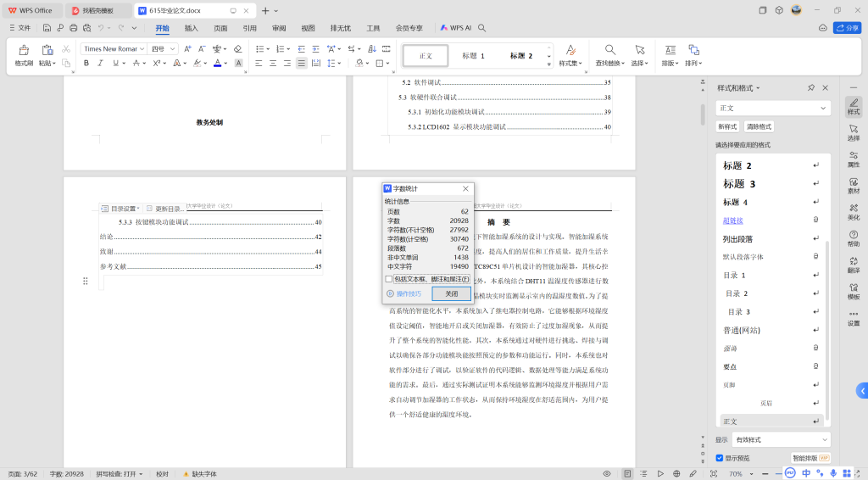The image size is (868, 480).
Task: Open the 有效样式 display filter dropdown
Action: [781, 439]
